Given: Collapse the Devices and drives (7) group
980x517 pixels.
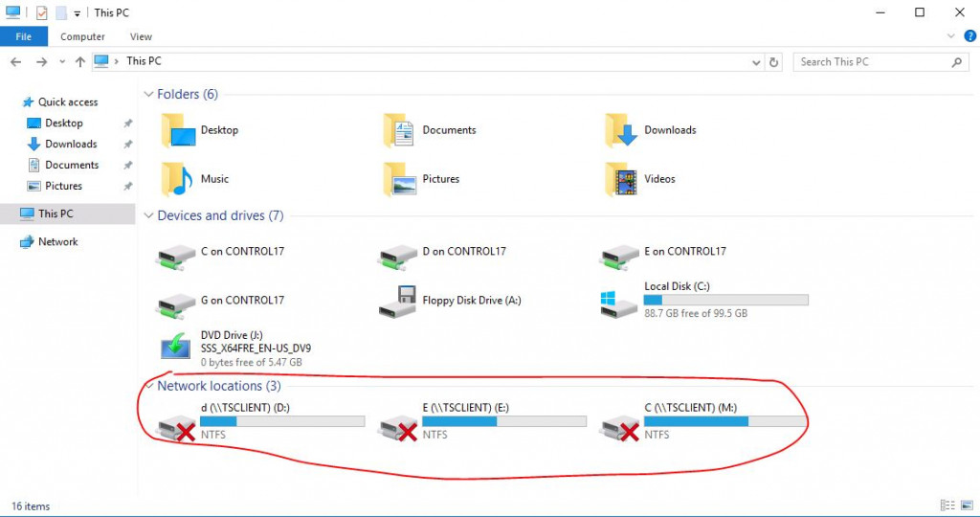Looking at the screenshot, I should 148,215.
